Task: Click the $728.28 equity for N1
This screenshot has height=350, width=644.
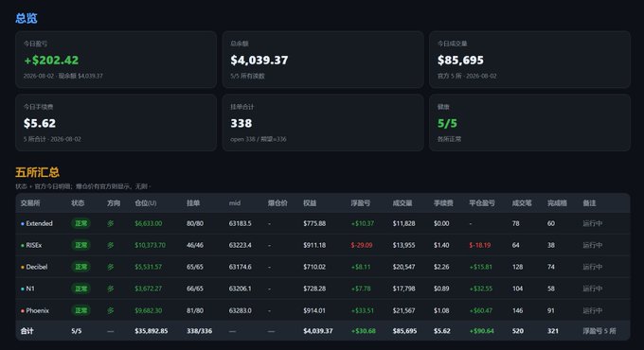Action: point(314,289)
